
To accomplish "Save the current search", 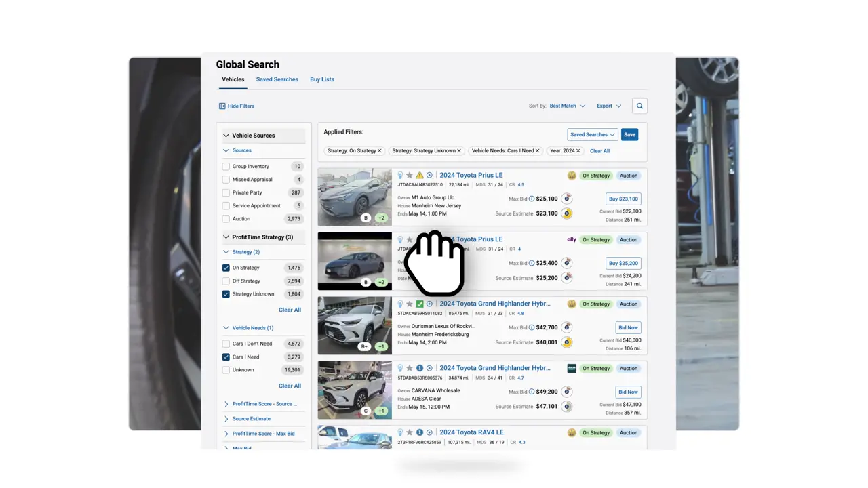I will pyautogui.click(x=630, y=135).
